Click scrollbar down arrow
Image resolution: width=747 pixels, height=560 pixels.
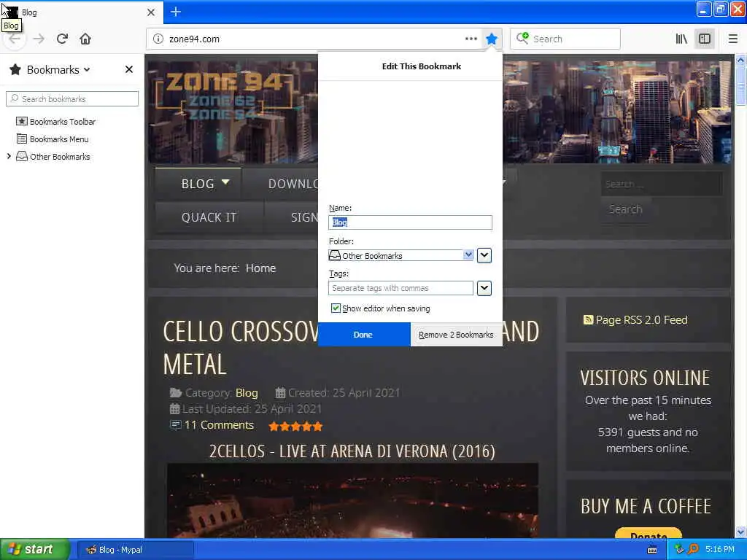tap(740, 532)
